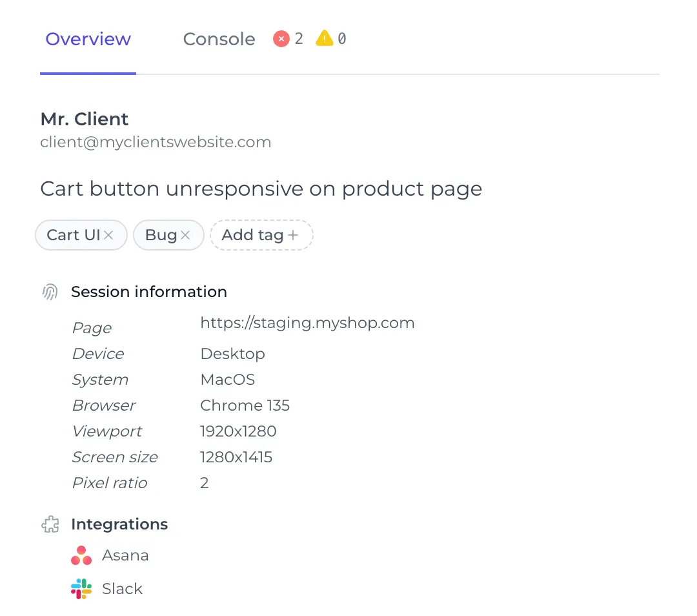The image size is (697, 616).
Task: Click the issue title text
Action: pos(261,189)
